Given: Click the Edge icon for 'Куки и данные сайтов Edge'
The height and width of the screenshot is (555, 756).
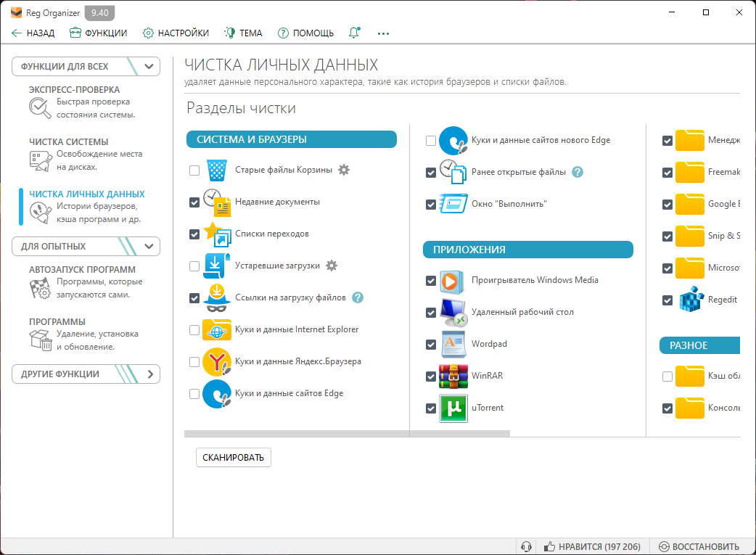Looking at the screenshot, I should (x=217, y=393).
